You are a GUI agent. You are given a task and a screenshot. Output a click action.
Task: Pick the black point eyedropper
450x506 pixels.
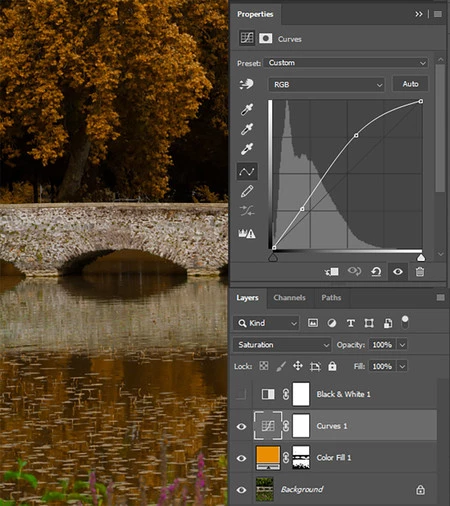247,109
